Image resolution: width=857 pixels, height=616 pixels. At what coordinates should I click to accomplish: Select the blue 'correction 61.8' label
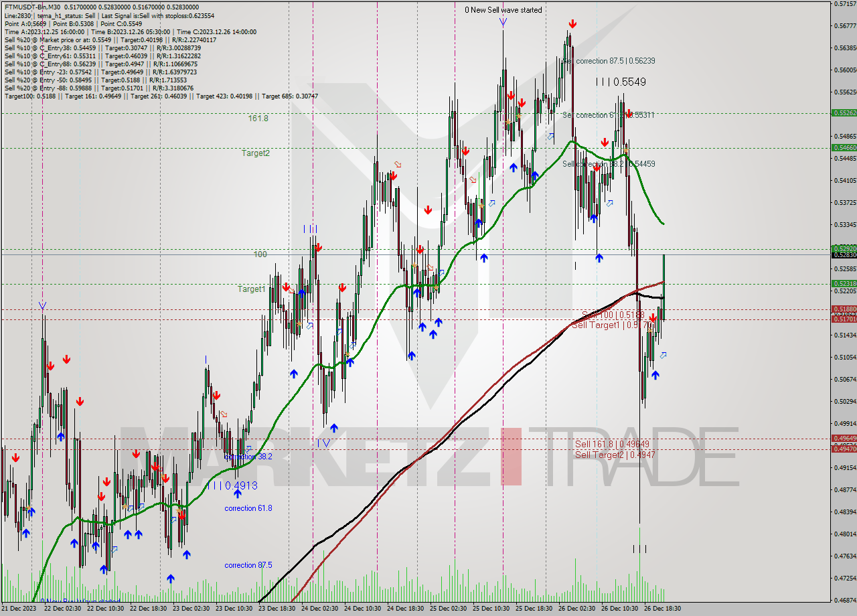pyautogui.click(x=248, y=508)
